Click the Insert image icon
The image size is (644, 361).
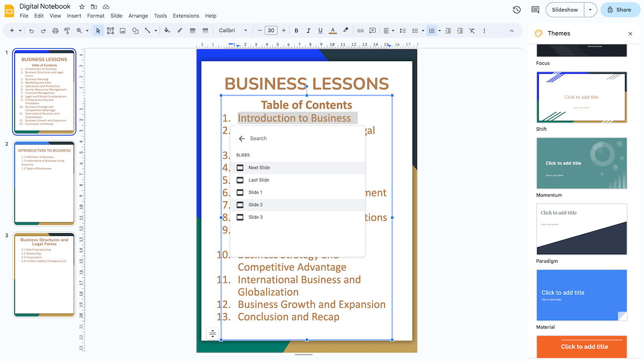click(122, 31)
